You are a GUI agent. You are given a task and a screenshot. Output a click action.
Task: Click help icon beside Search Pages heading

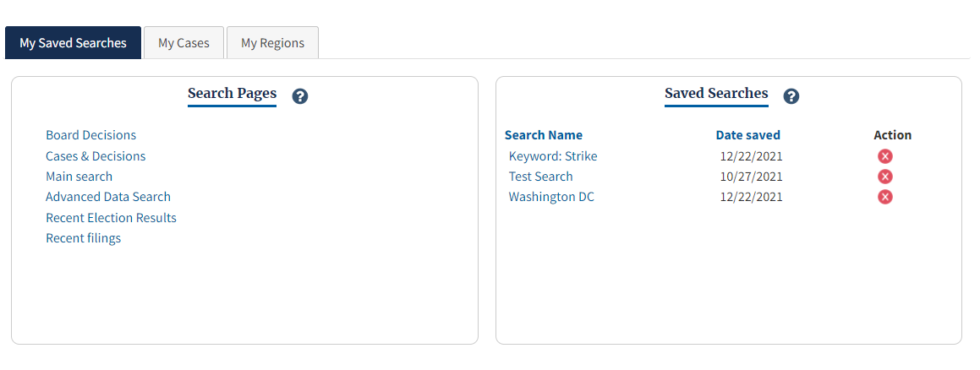coord(300,96)
